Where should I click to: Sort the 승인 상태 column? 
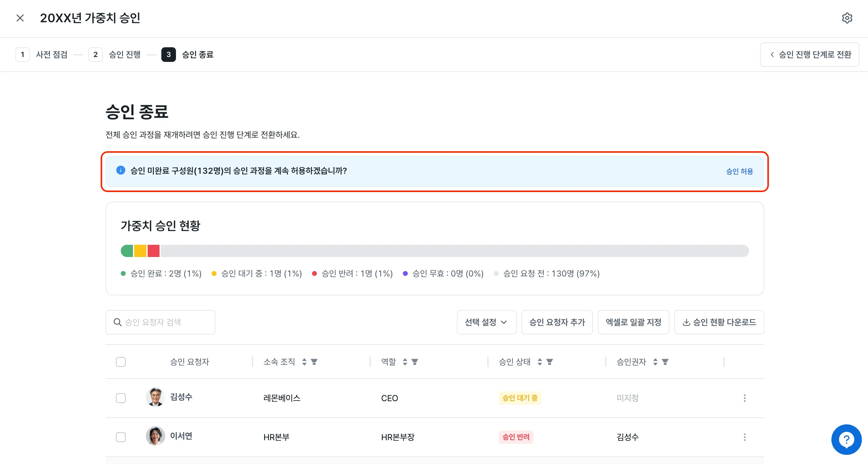pos(540,362)
